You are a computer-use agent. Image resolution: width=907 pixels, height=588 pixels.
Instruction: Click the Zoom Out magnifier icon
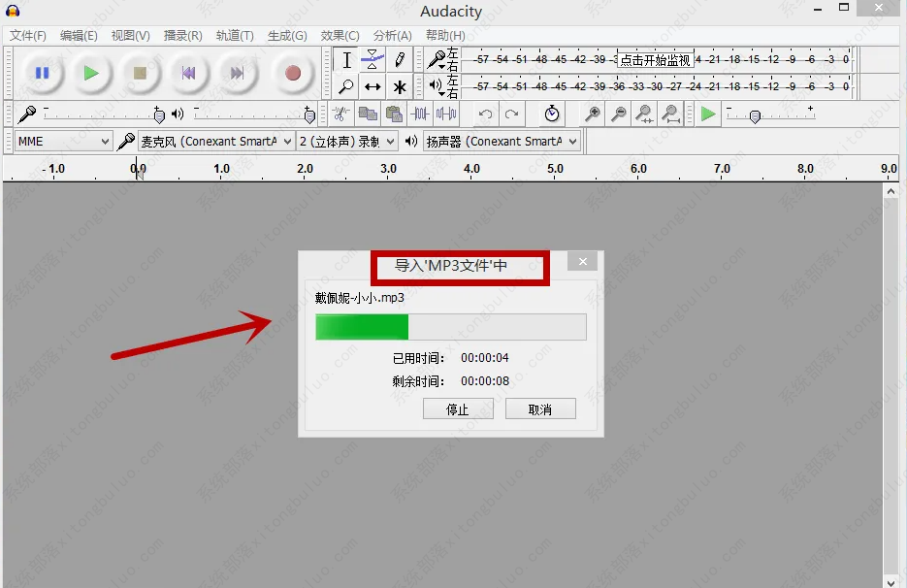coord(618,114)
